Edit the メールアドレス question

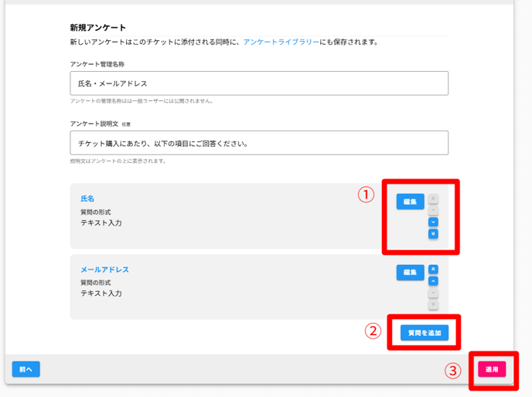pos(410,272)
